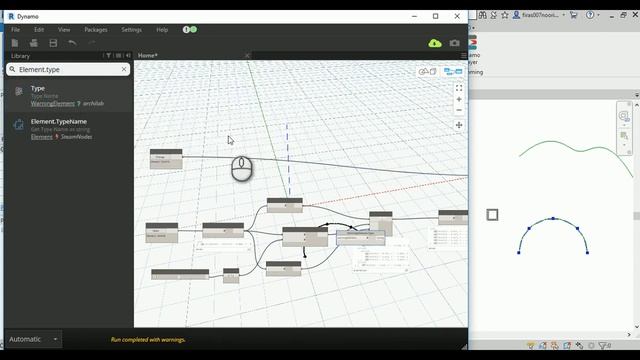Click the Redo arrow in Dynamo toolbar
This screenshot has width=640, height=360.
tap(91, 43)
